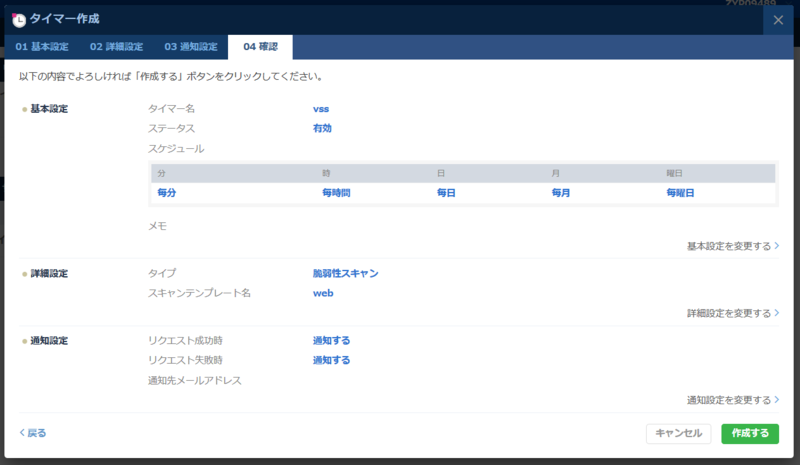Click the 時 column header
Image resolution: width=800 pixels, height=465 pixels.
(x=326, y=174)
